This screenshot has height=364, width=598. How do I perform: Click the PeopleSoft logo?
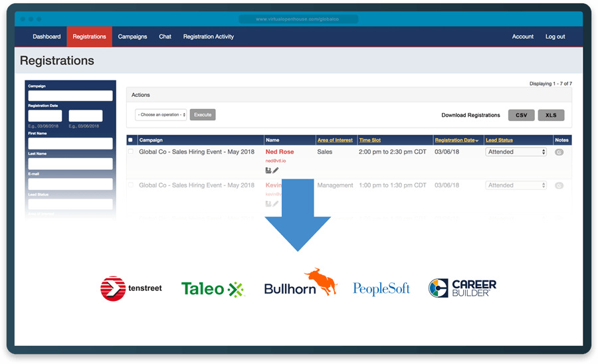(x=381, y=288)
